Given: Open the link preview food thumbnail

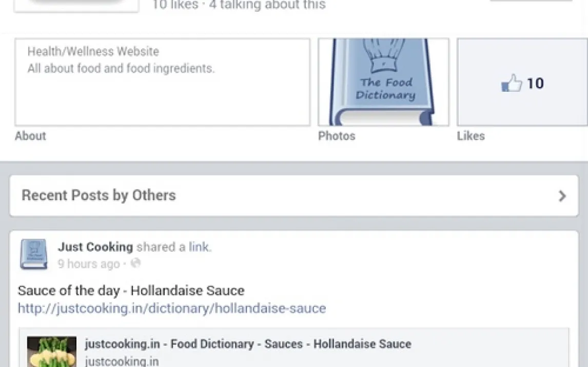Looking at the screenshot, I should click(x=51, y=352).
